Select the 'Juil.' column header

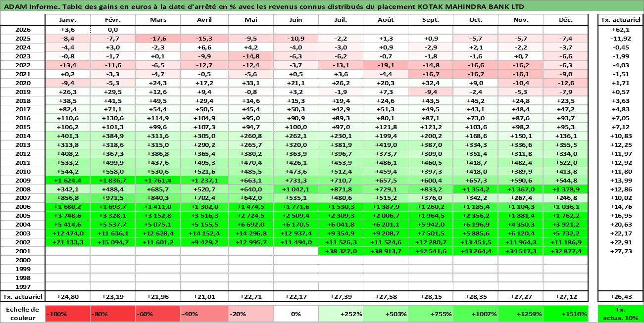341,20
